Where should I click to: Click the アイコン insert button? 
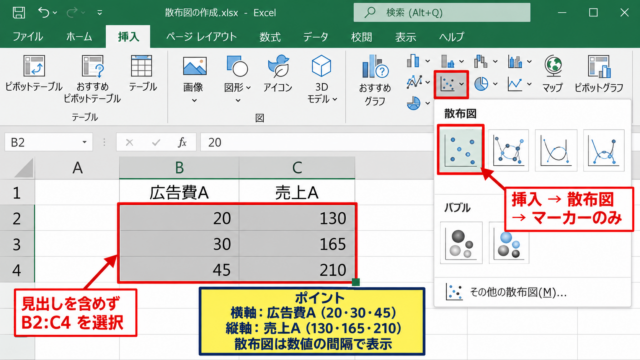278,73
